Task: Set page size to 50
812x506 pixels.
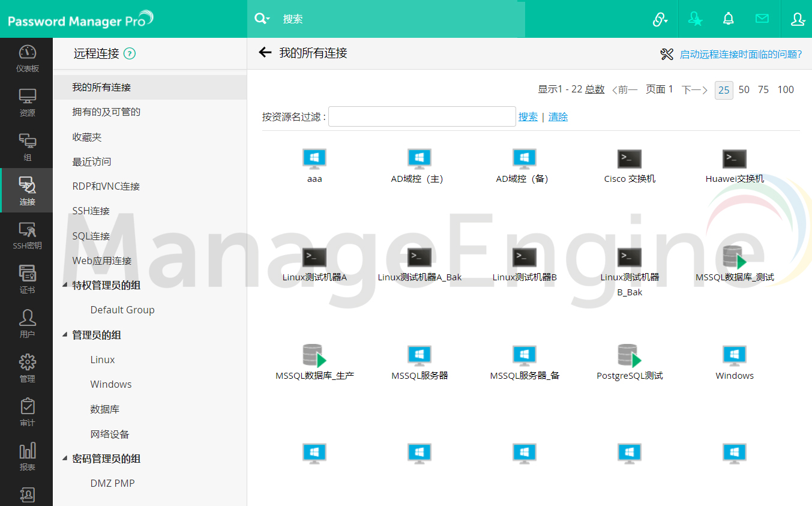Action: point(744,89)
